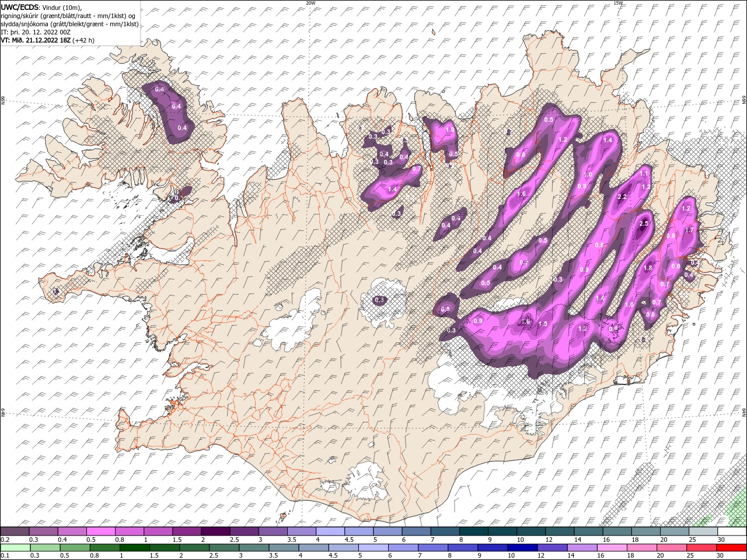Click the bottom-row legend swatch for 6–7
747x560 pixels.
[x=403, y=548]
